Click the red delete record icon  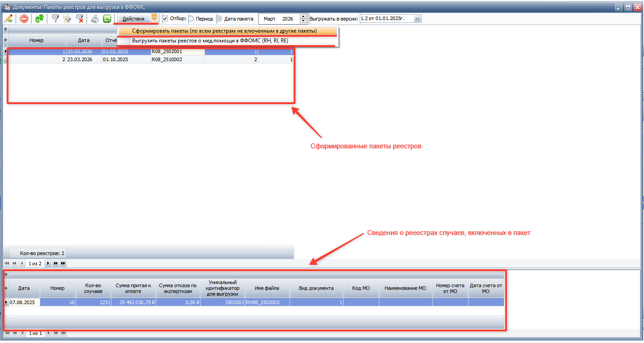point(24,19)
